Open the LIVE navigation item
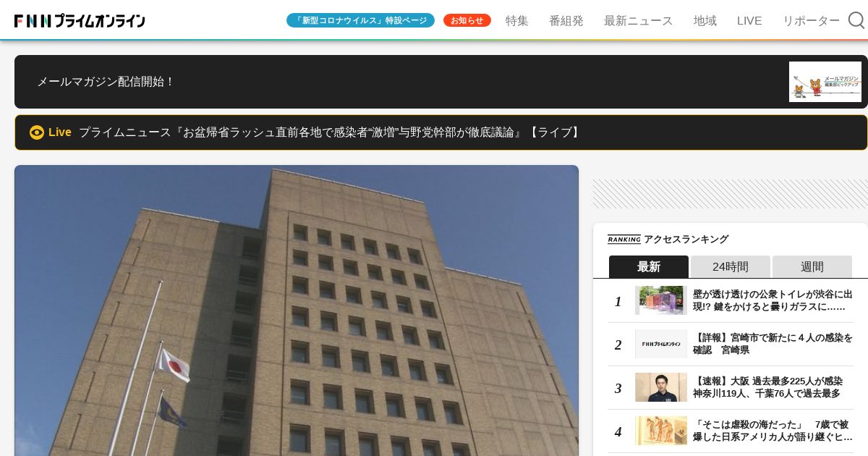 point(749,20)
